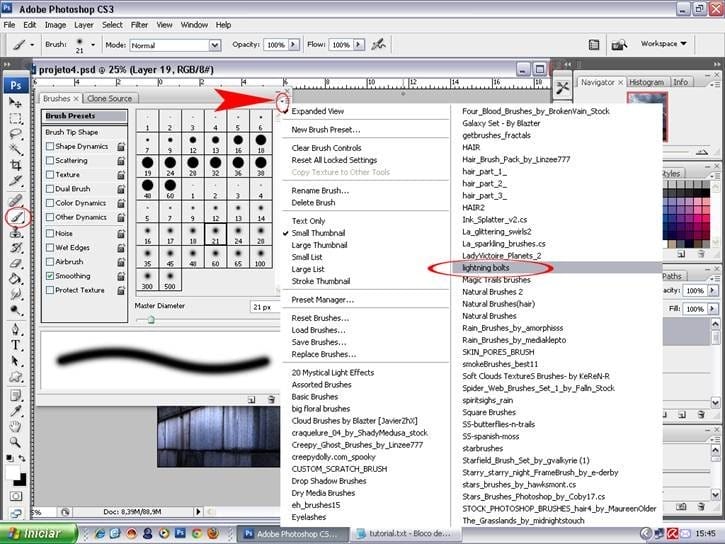The width and height of the screenshot is (725, 544).
Task: Open the Filter menu
Action: click(139, 25)
